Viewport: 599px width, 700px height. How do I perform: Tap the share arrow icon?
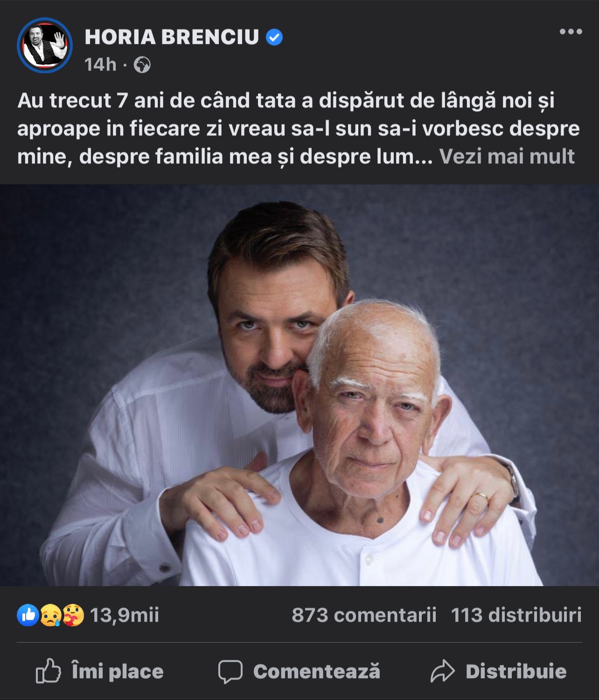tap(442, 672)
